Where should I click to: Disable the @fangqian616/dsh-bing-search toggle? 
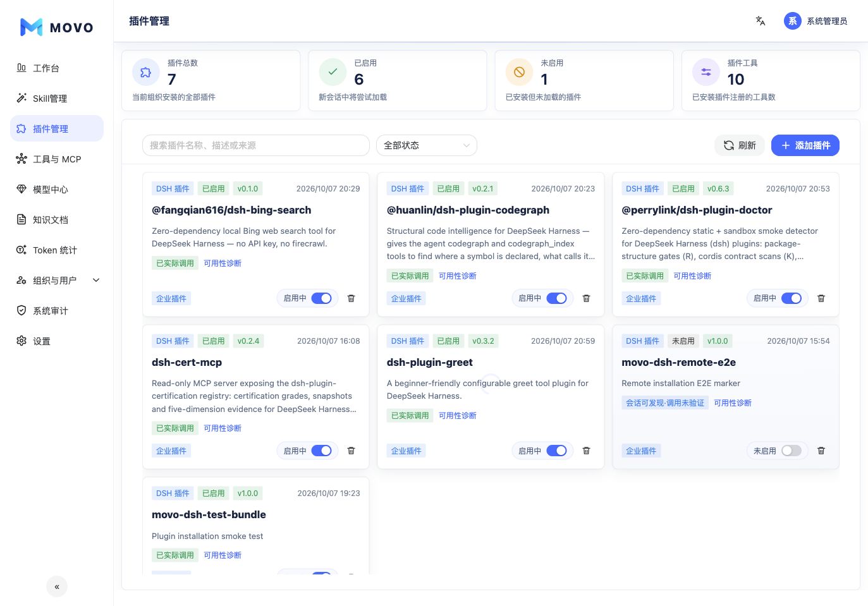(x=322, y=298)
